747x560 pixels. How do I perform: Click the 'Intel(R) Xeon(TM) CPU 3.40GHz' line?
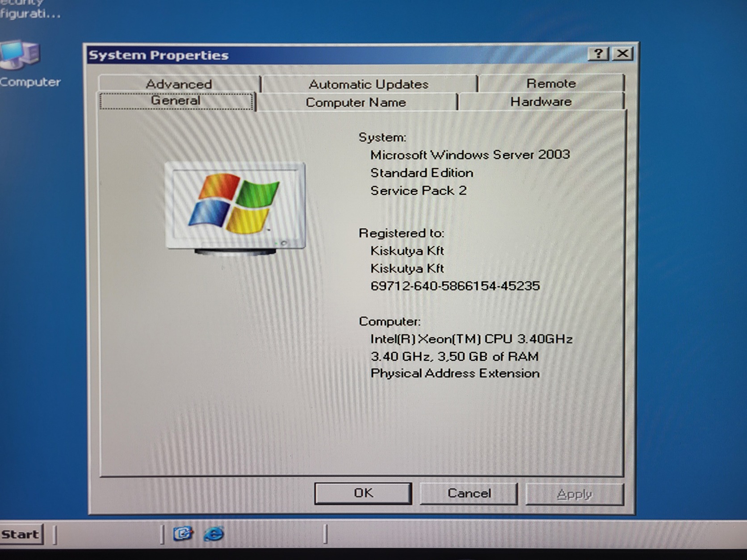[471, 339]
